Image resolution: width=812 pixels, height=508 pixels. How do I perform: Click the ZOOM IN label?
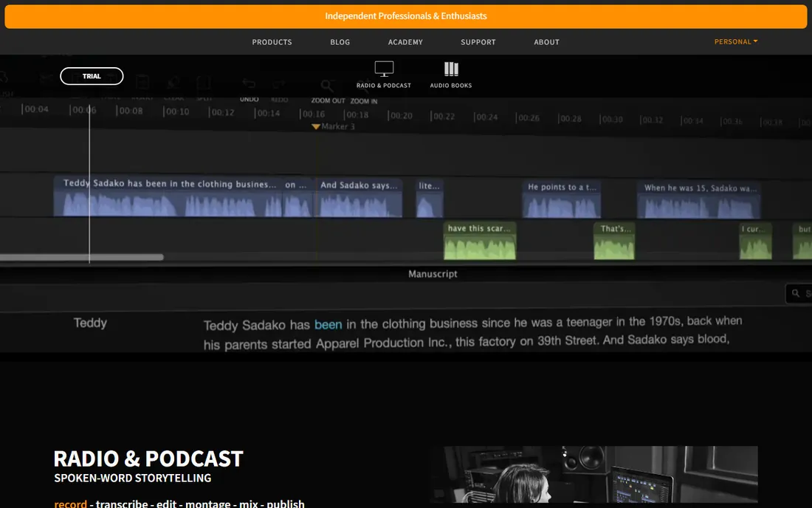point(363,101)
